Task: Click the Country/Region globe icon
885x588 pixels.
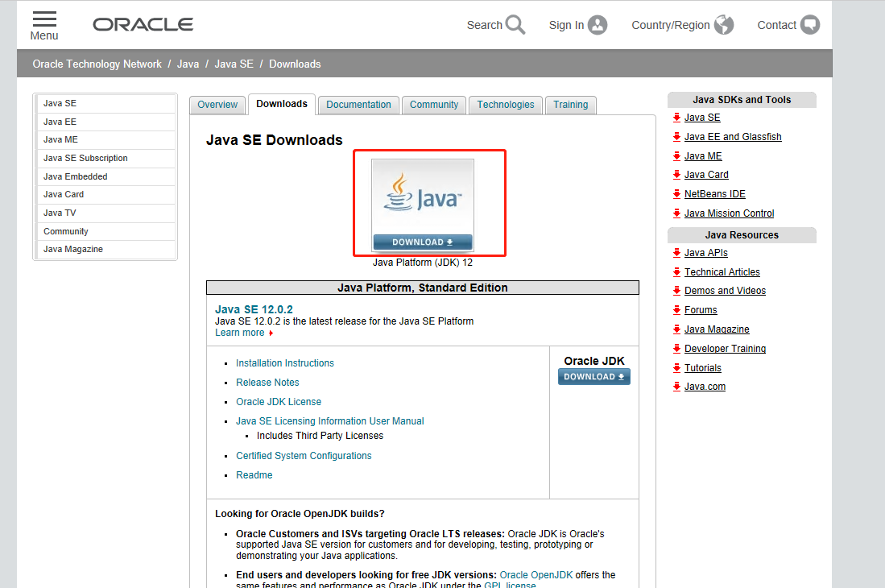Action: tap(724, 25)
